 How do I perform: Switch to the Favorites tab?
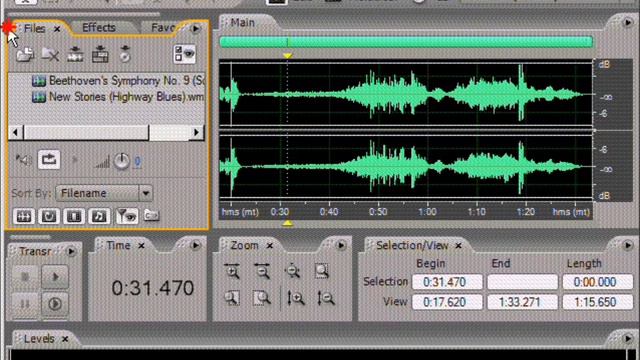click(x=162, y=28)
